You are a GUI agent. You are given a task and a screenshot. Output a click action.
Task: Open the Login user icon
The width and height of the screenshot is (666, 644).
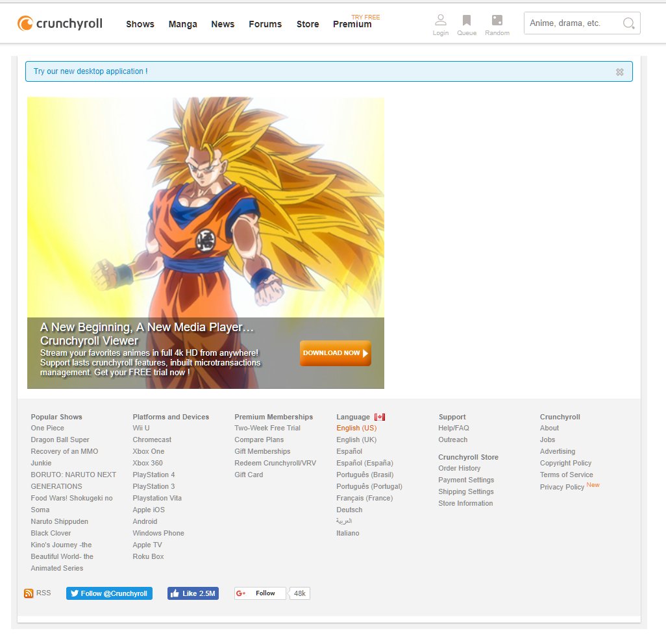click(x=441, y=25)
